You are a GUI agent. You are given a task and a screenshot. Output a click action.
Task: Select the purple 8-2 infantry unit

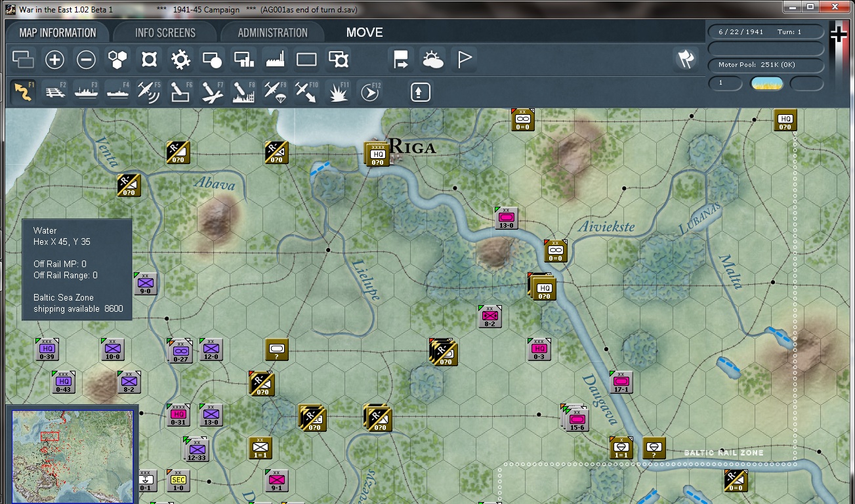point(129,382)
